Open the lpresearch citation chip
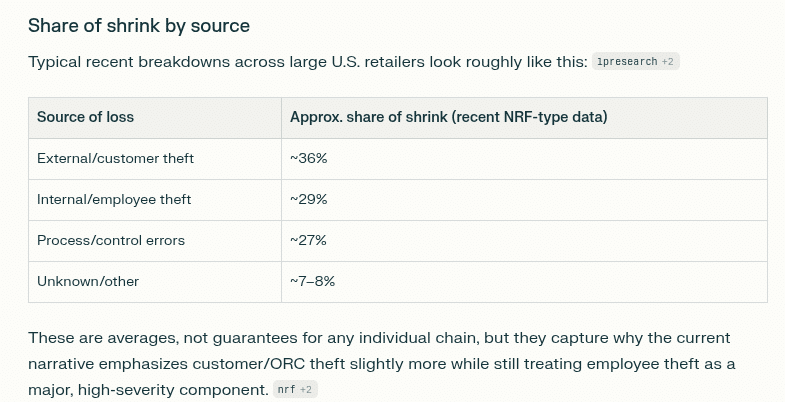The image size is (785, 402). click(x=635, y=62)
